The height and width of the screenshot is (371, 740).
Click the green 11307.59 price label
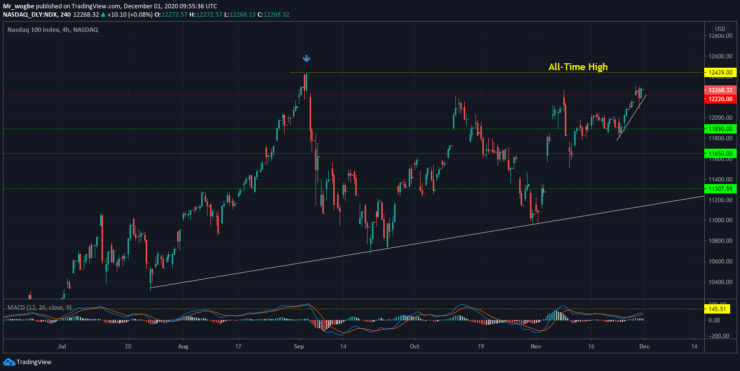(x=720, y=189)
